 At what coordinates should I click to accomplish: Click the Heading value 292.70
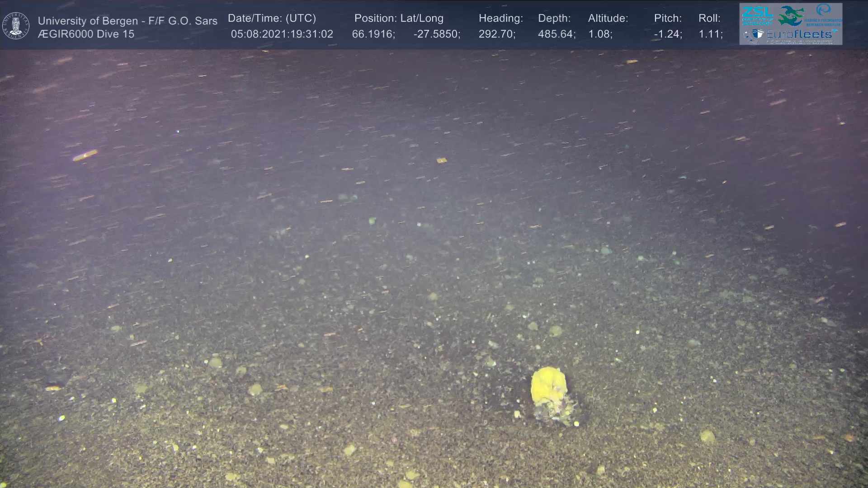pyautogui.click(x=496, y=34)
